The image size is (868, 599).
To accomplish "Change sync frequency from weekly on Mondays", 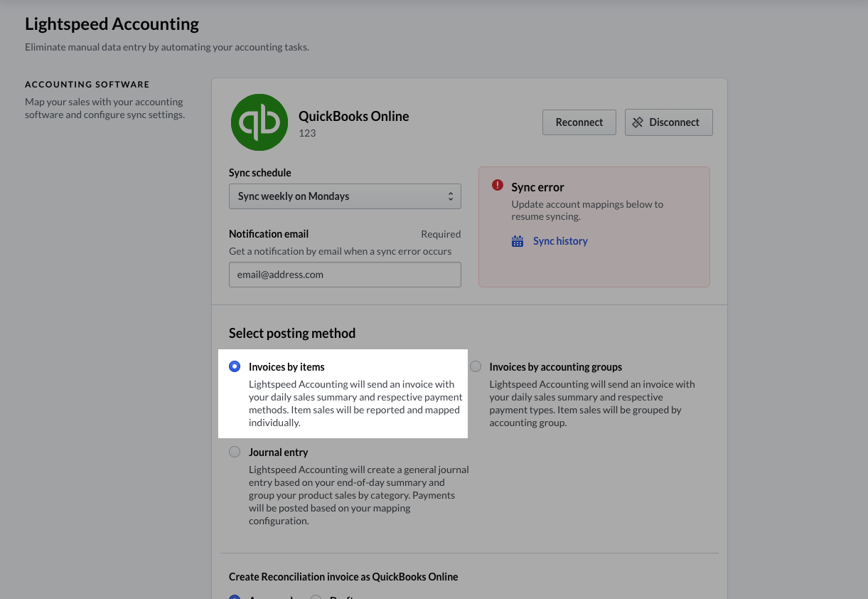I will 345,196.
